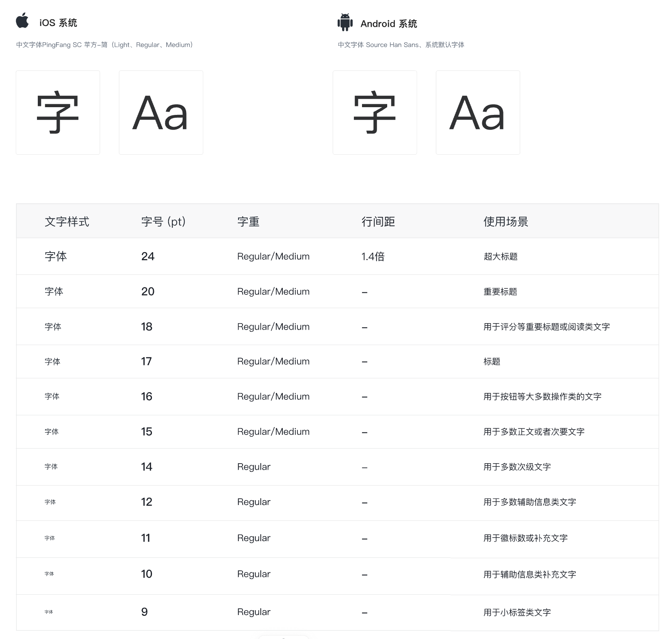Image resolution: width=672 pixels, height=639 pixels.
Task: Select font size value 17
Action: [146, 361]
